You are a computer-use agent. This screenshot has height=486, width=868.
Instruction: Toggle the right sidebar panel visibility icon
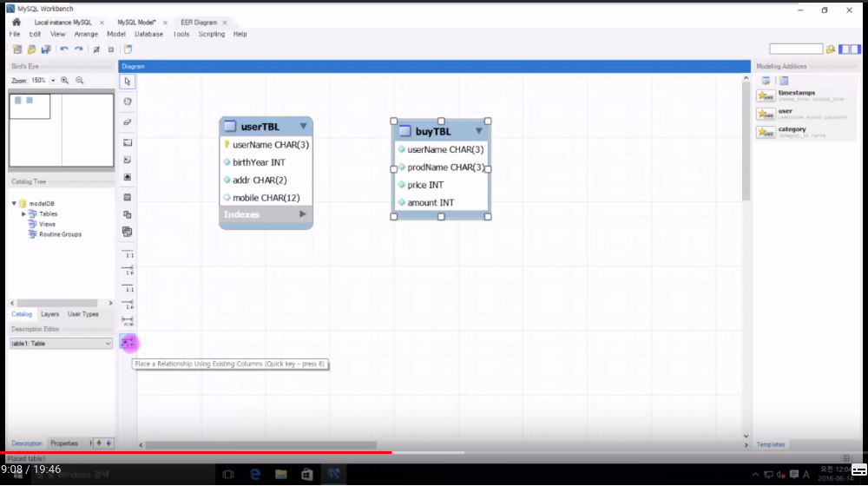point(856,49)
